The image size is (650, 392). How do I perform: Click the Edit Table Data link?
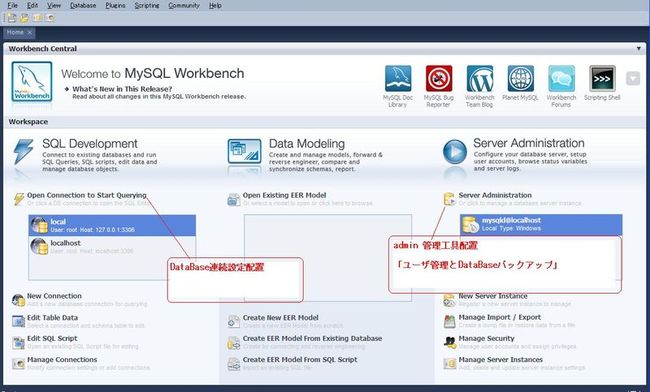point(52,317)
